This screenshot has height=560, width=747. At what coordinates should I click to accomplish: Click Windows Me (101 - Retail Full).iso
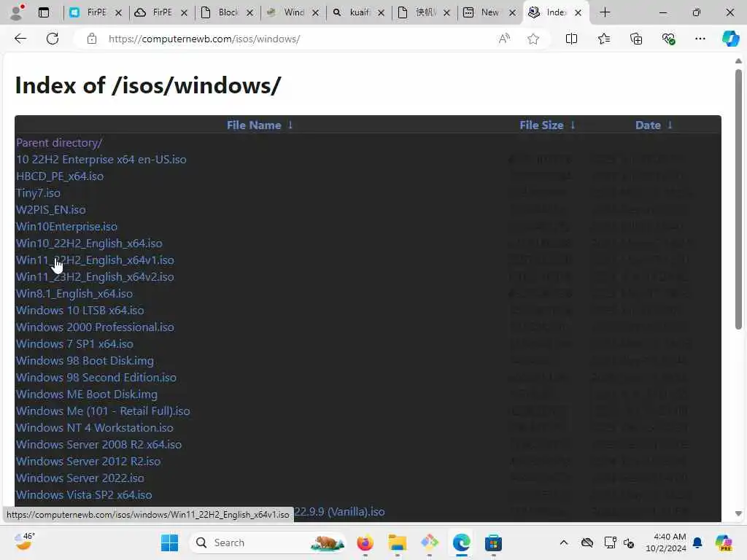click(x=103, y=411)
